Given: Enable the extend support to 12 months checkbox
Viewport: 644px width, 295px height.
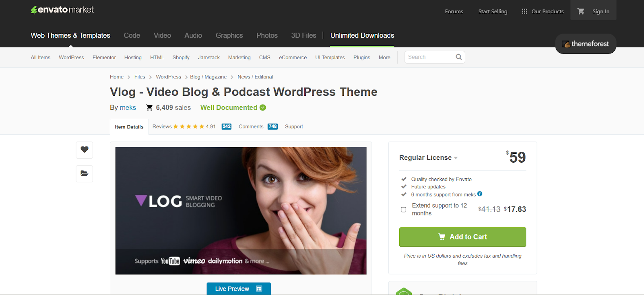Looking at the screenshot, I should pos(403,210).
